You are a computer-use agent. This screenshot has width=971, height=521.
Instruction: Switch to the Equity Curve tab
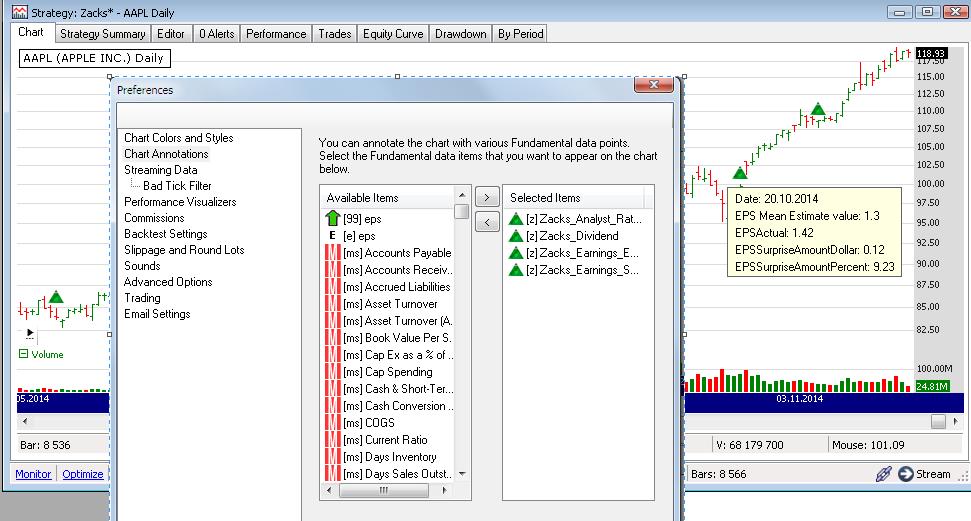[393, 34]
